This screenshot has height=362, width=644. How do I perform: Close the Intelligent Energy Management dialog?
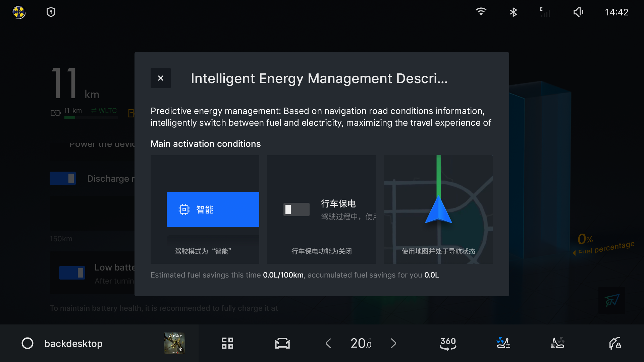tap(160, 78)
